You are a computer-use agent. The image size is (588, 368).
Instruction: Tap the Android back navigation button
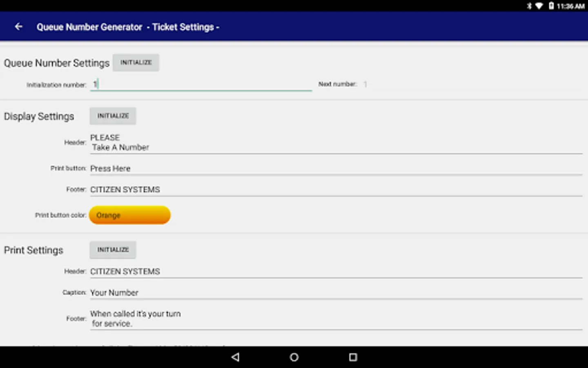click(x=235, y=357)
